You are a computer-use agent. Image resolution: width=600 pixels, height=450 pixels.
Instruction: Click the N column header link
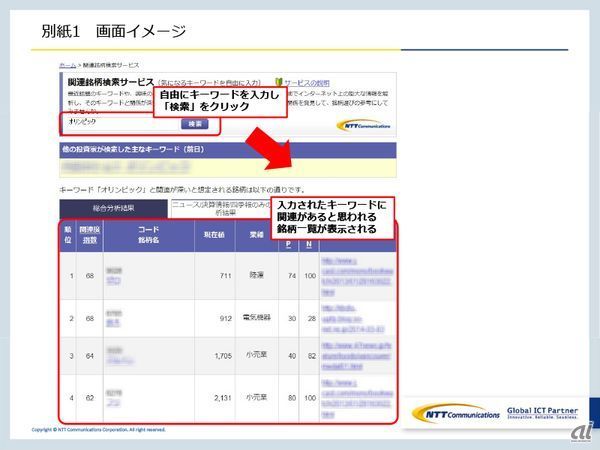(308, 242)
